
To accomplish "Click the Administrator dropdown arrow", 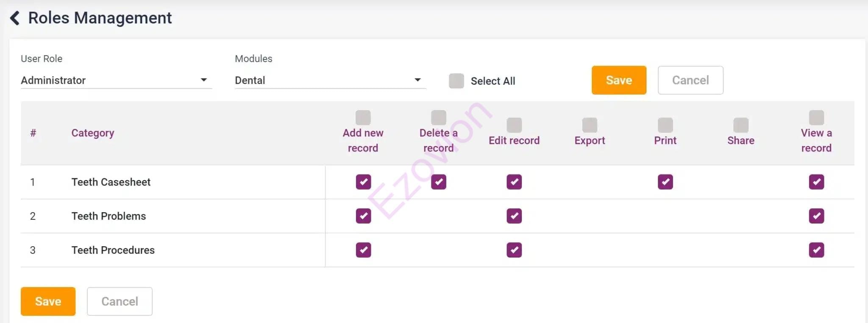I will 204,80.
